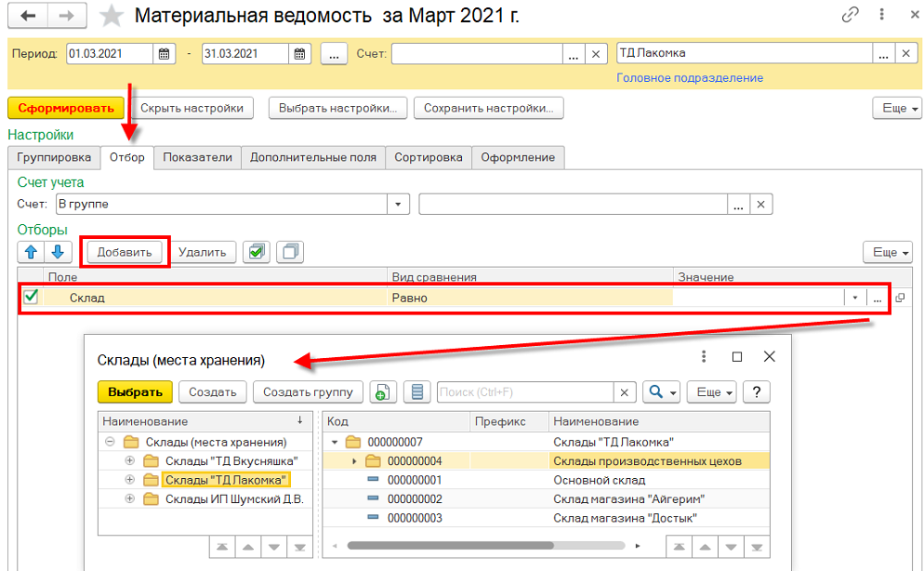Click the favorites star icon

112,16
